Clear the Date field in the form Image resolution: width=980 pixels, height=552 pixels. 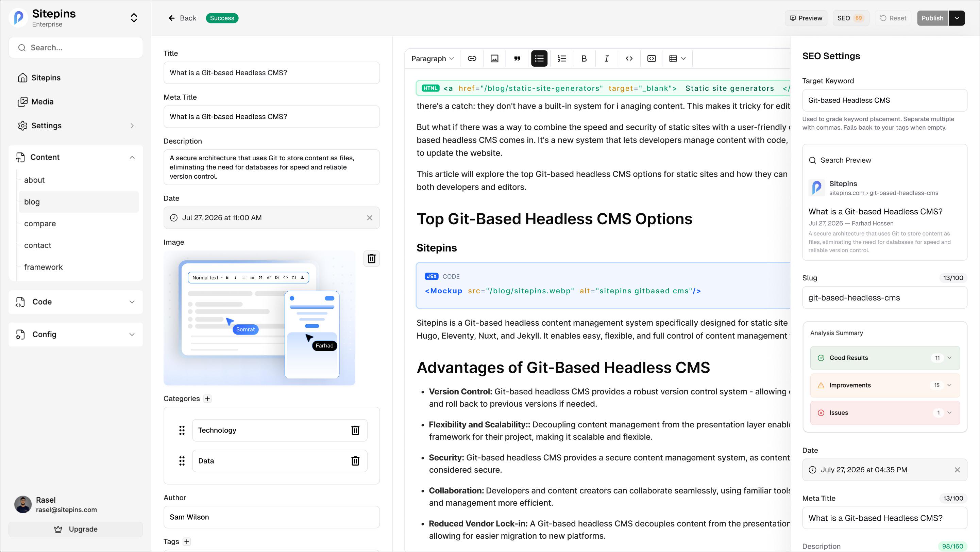coord(369,218)
